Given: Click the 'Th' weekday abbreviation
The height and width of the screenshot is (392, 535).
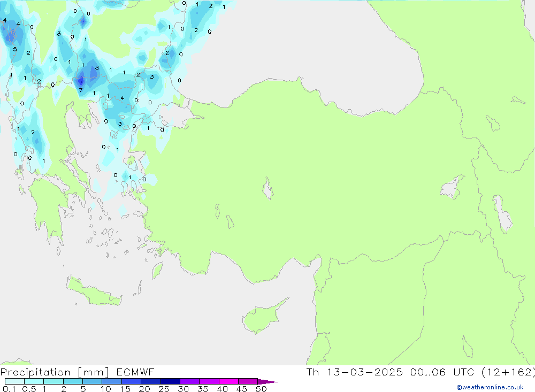Looking at the screenshot, I should 312,372.
